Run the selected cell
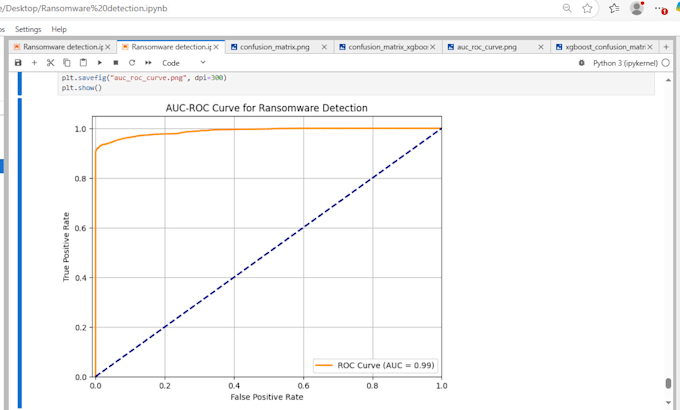 100,63
